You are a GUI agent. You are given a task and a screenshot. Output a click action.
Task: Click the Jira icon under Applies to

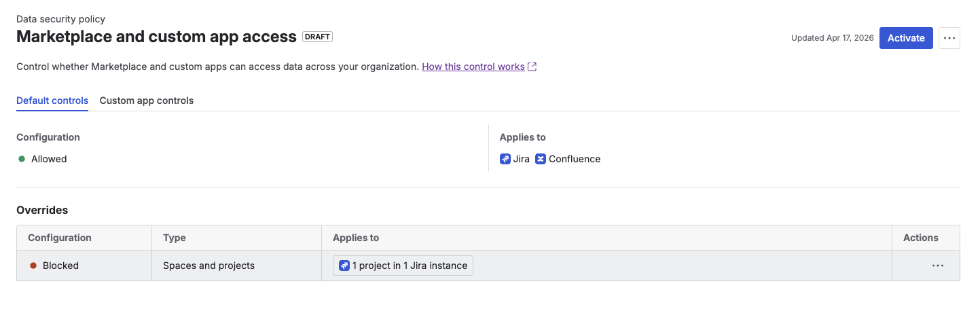(505, 159)
